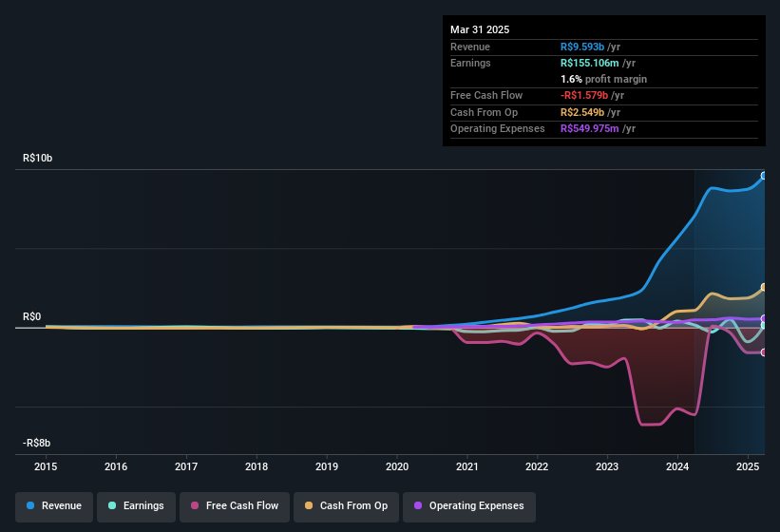Click the 2023 x-axis label
The image size is (780, 532).
click(x=607, y=466)
